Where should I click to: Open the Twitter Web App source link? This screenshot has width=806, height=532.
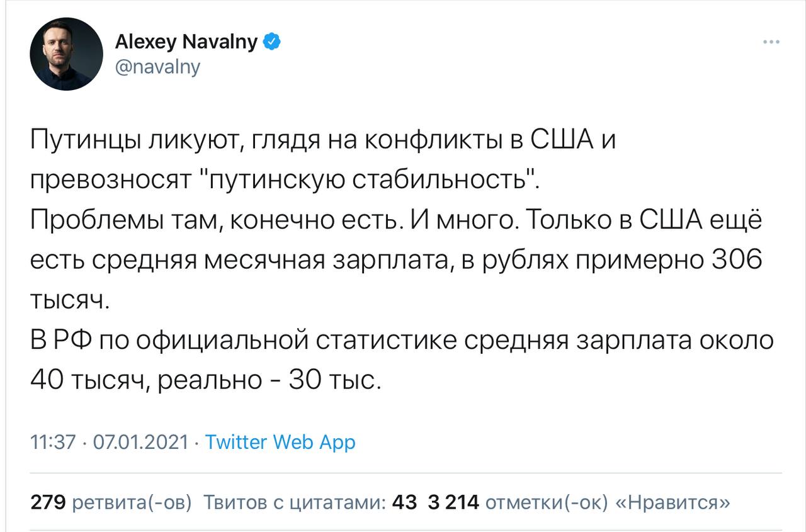coord(280,442)
